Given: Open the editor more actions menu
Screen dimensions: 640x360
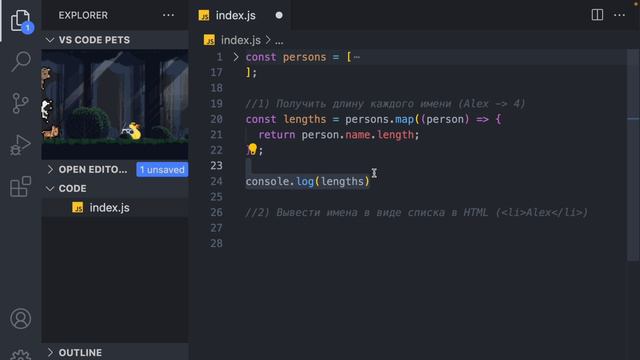Looking at the screenshot, I should point(619,15).
